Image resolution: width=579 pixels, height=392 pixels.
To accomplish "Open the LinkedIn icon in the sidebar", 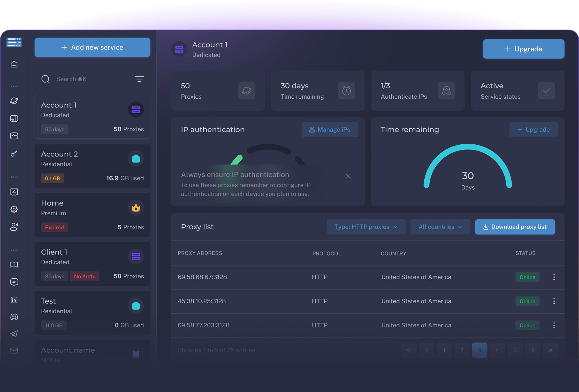I will tap(14, 300).
